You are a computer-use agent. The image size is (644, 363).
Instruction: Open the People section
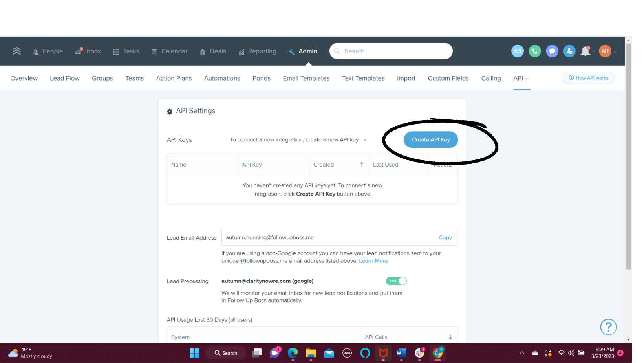pyautogui.click(x=48, y=51)
